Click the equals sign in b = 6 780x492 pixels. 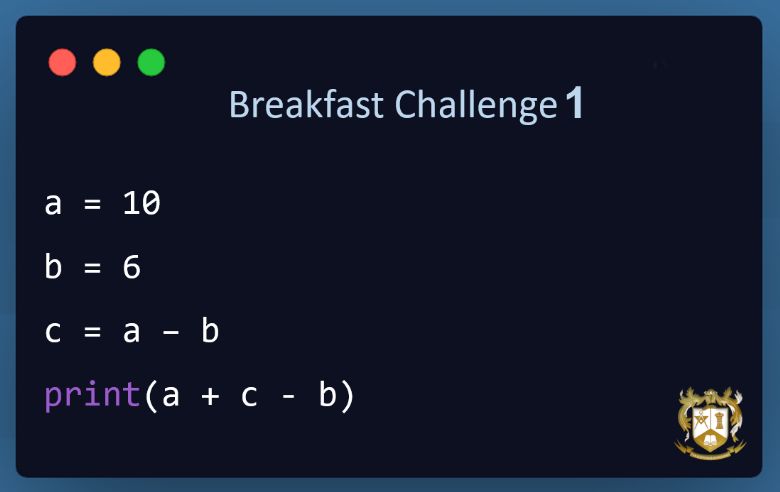(93, 268)
